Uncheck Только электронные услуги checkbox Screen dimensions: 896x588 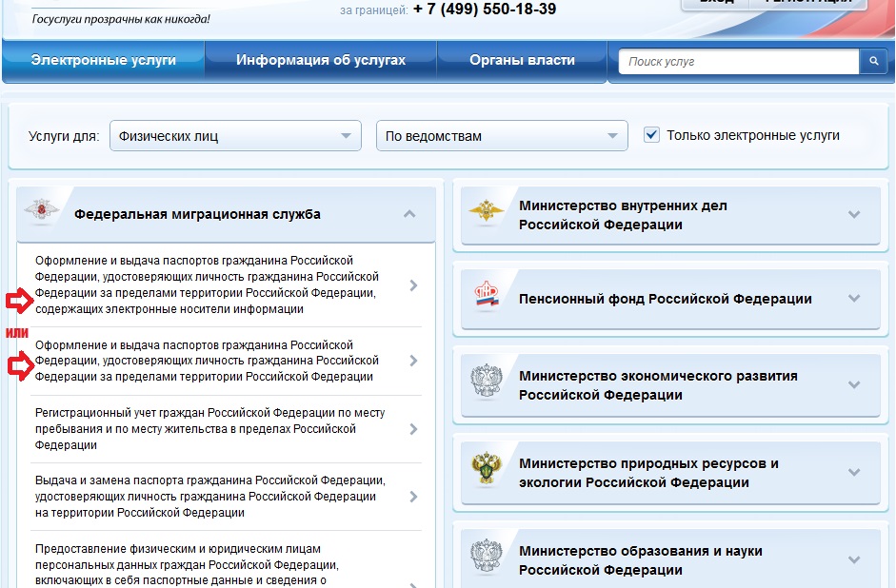[x=651, y=135]
